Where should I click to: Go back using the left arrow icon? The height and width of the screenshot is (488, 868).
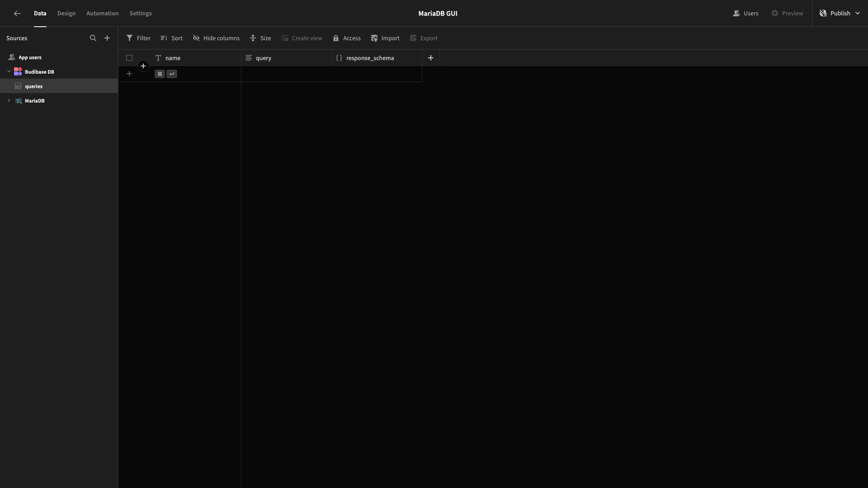coord(17,14)
